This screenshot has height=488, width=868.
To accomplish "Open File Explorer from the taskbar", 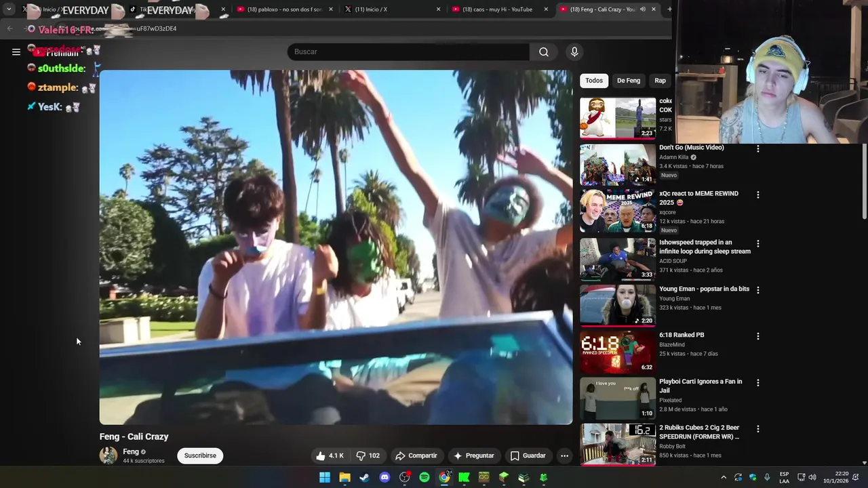I will [x=344, y=477].
